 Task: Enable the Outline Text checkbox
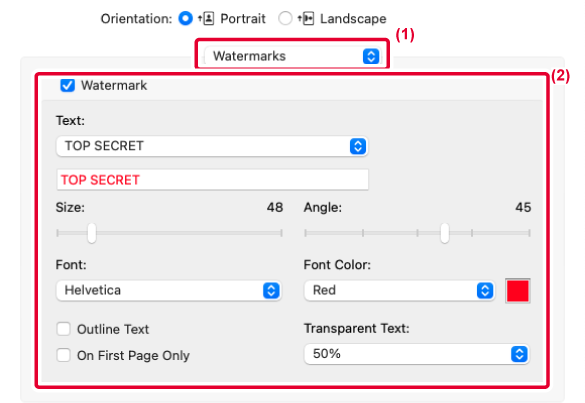point(63,329)
